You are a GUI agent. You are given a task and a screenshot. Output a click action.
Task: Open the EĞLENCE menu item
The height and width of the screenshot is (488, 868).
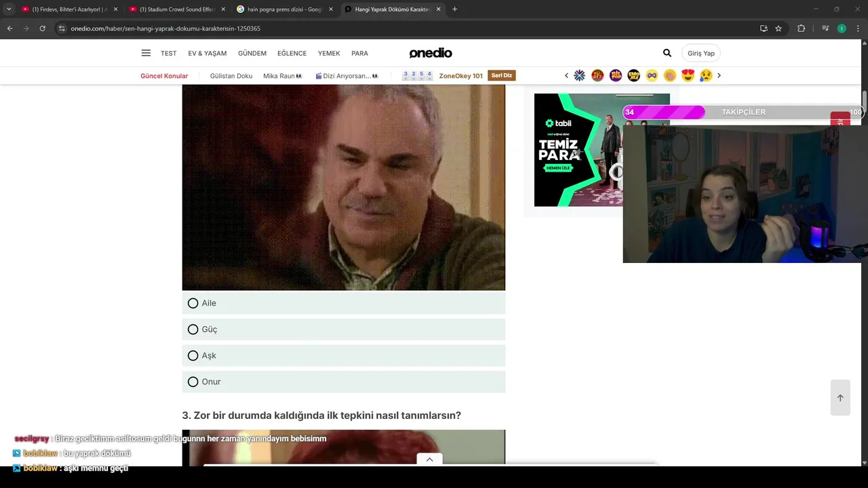click(x=292, y=53)
